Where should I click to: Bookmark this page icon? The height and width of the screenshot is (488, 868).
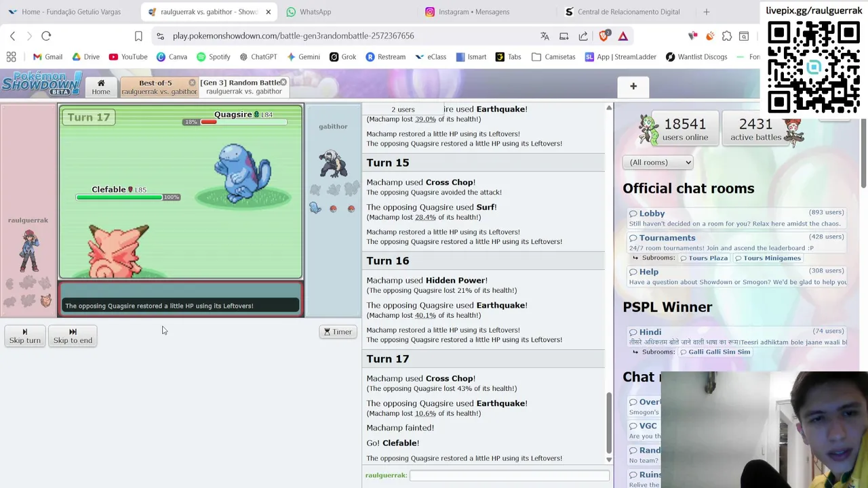tap(138, 36)
